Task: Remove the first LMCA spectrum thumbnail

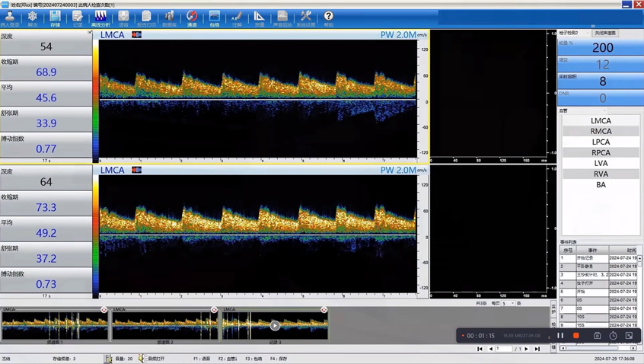Action: 104,310
